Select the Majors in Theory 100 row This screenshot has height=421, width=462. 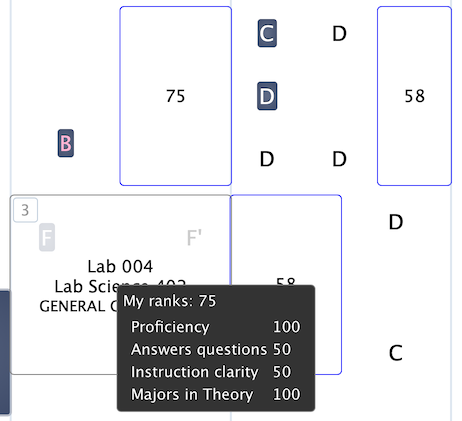pos(216,394)
